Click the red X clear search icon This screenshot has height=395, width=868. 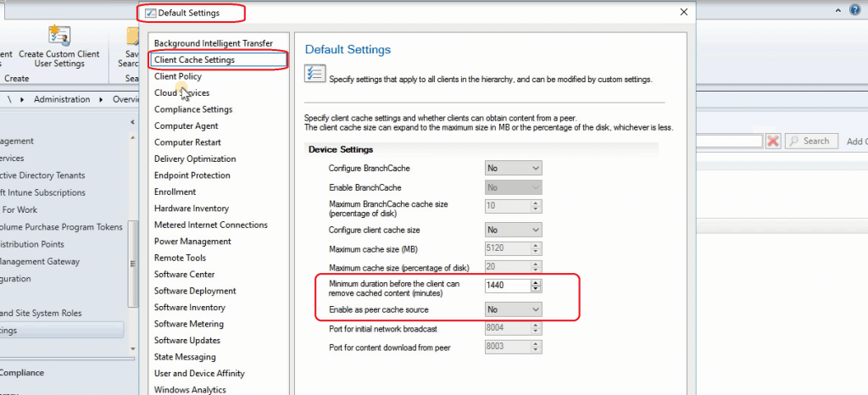(773, 141)
